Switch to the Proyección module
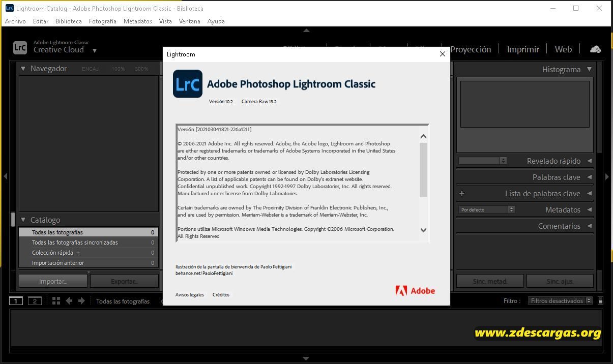This screenshot has width=613, height=364. tap(471, 49)
